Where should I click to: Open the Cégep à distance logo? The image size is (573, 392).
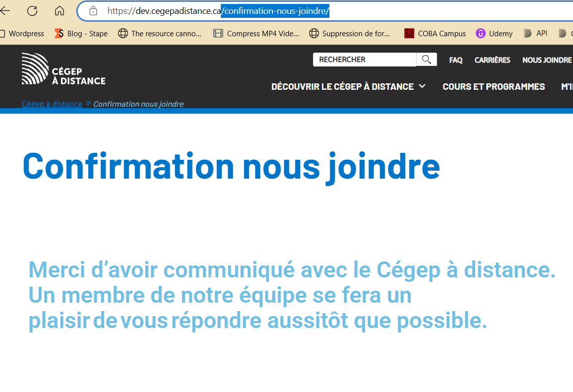tap(64, 69)
